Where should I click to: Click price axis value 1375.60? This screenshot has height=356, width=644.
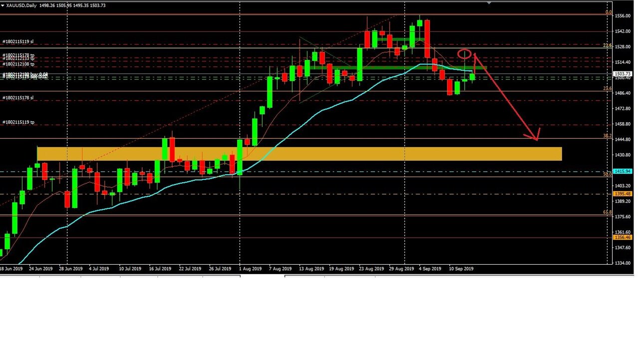(623, 217)
